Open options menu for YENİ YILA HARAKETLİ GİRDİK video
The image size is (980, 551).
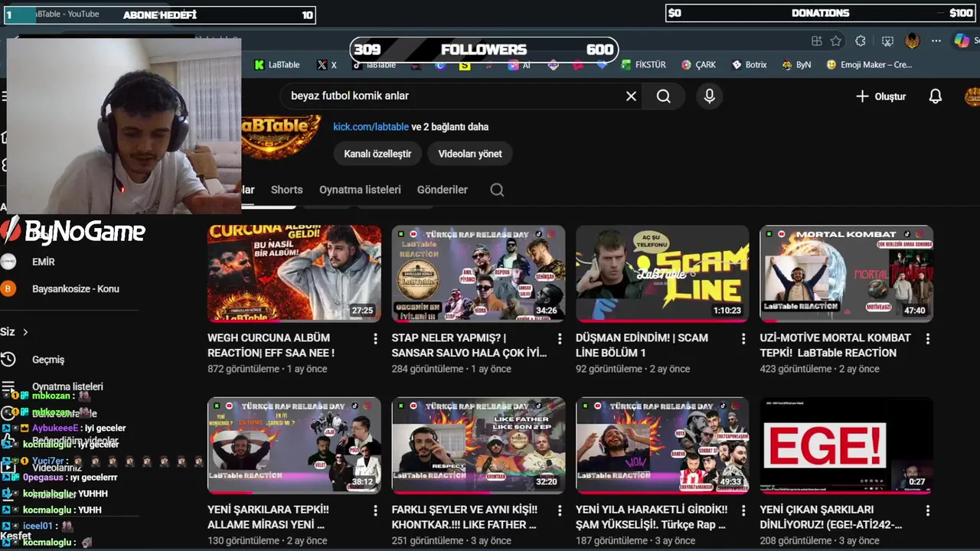point(743,510)
